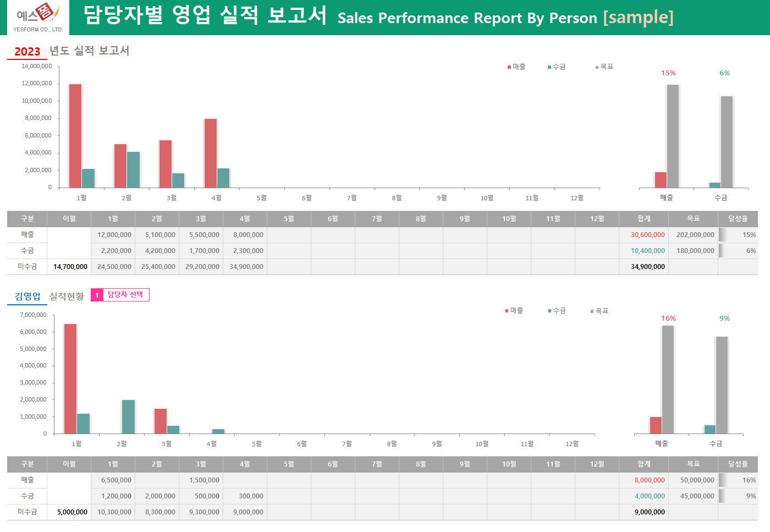
Task: Click the 이월 header in the top table
Action: point(69,219)
